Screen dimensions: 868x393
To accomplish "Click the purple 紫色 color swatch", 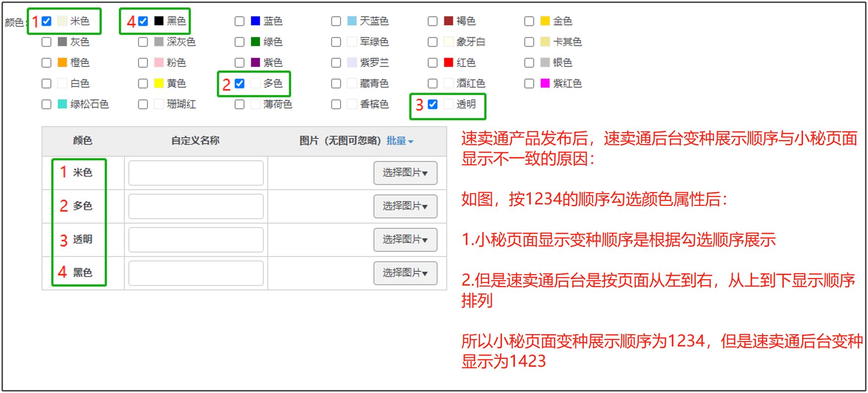I will click(x=255, y=62).
